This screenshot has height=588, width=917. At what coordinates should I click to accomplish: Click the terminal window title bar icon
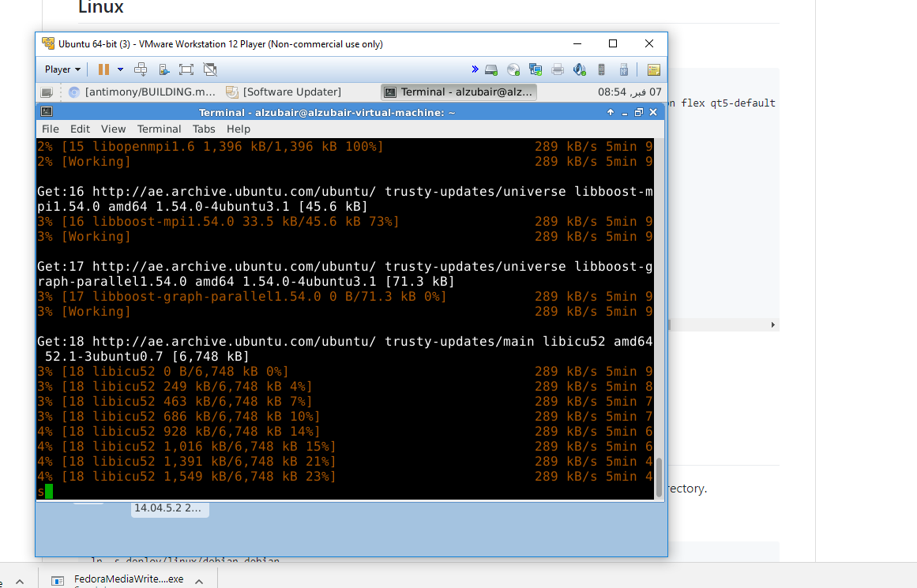[x=47, y=112]
